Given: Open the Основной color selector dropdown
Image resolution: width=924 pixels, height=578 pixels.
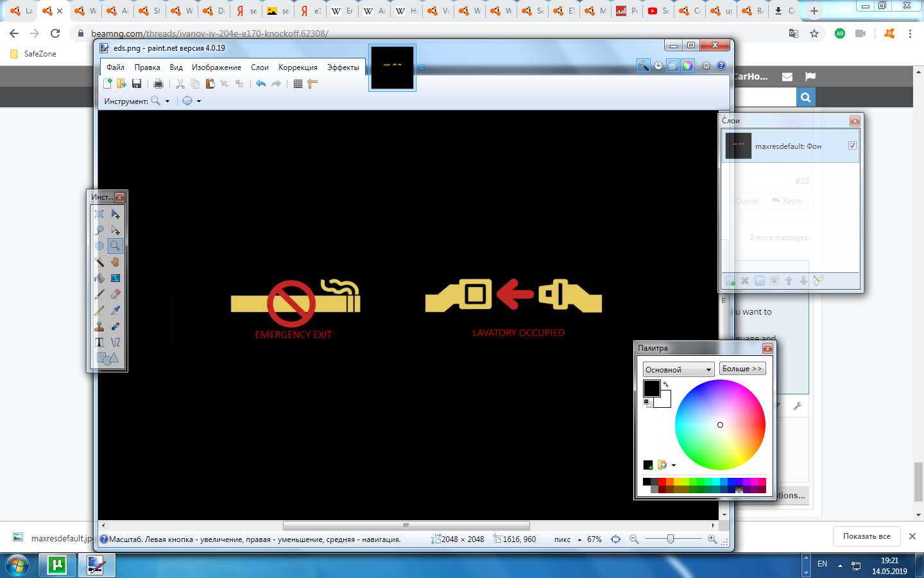Looking at the screenshot, I should 679,369.
